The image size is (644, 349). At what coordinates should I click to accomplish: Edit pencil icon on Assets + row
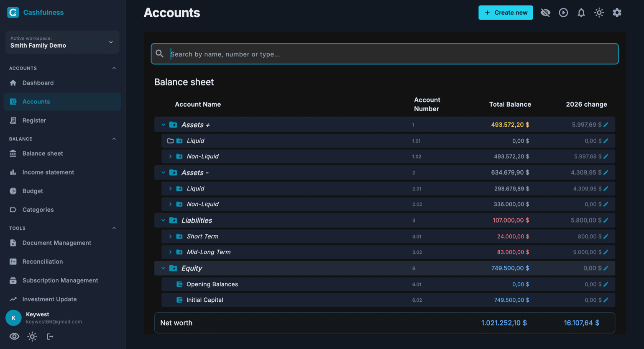pyautogui.click(x=606, y=125)
